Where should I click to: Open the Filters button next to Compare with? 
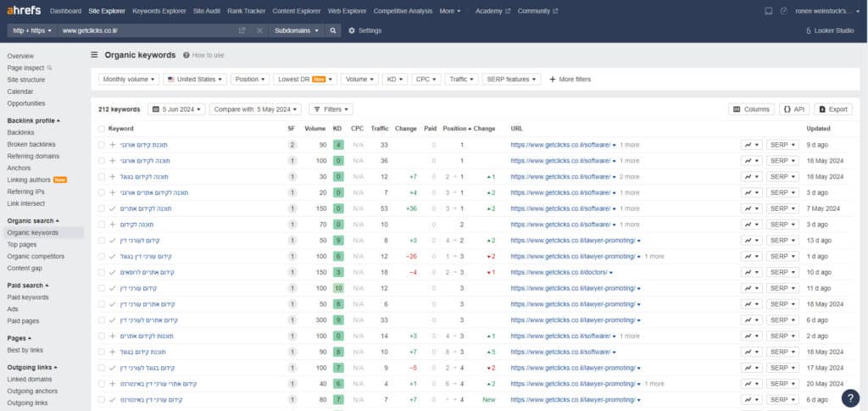point(331,109)
